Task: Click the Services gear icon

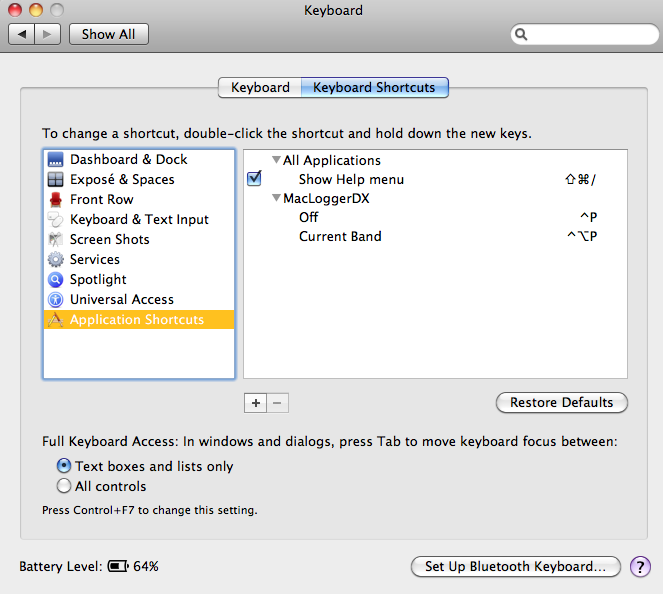Action: [55, 259]
